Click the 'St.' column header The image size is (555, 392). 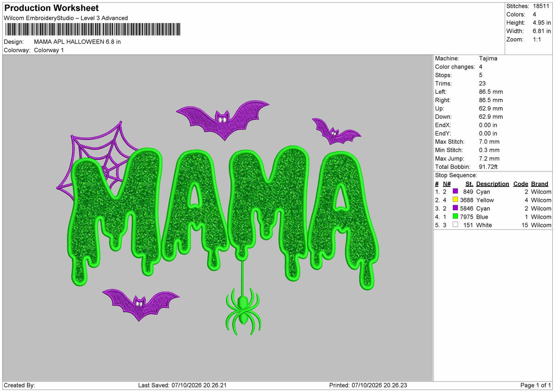click(x=469, y=184)
